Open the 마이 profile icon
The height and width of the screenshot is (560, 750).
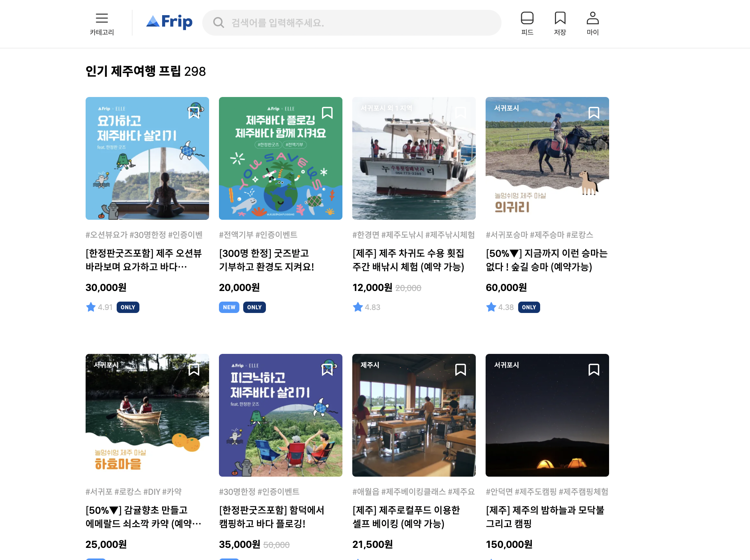[592, 23]
